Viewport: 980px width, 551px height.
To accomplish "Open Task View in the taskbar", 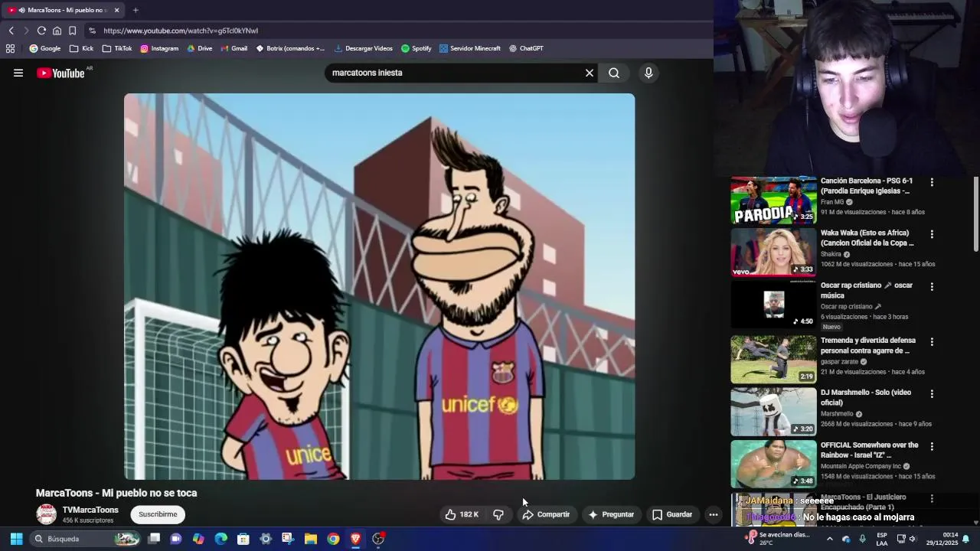I will tap(154, 539).
